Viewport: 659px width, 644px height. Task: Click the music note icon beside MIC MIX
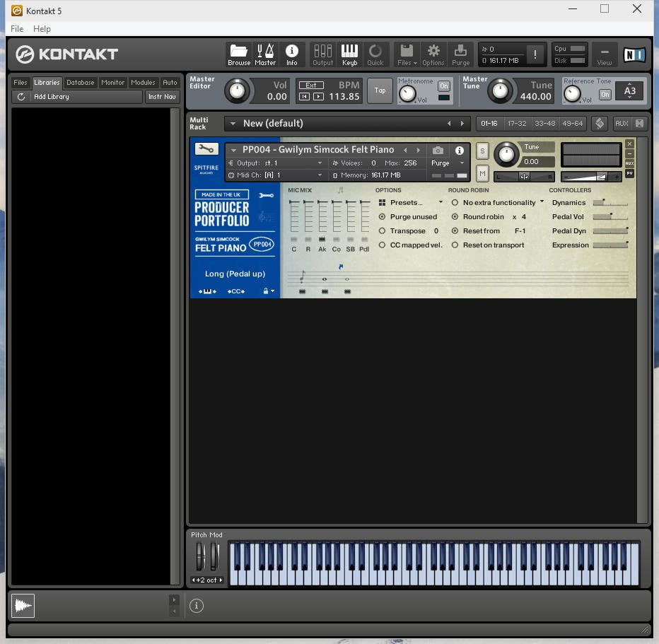point(341,190)
